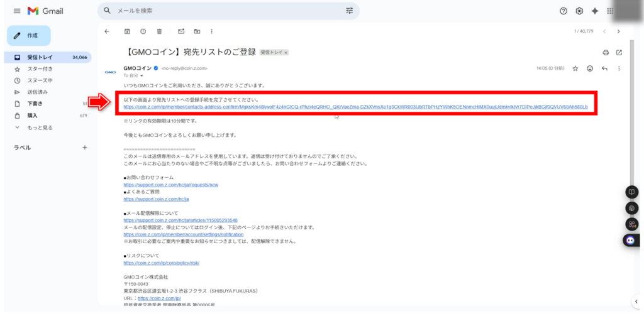Open email in a new window
This screenshot has width=644, height=316.
click(619, 52)
